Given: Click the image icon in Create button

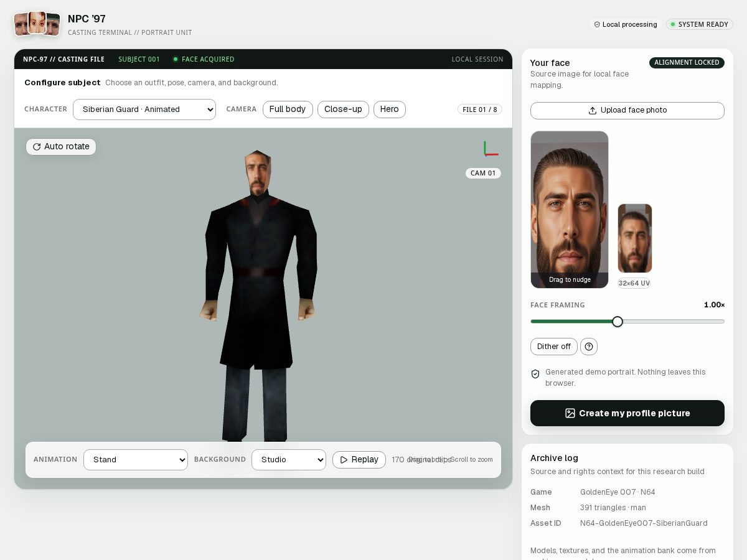Looking at the screenshot, I should (x=570, y=413).
